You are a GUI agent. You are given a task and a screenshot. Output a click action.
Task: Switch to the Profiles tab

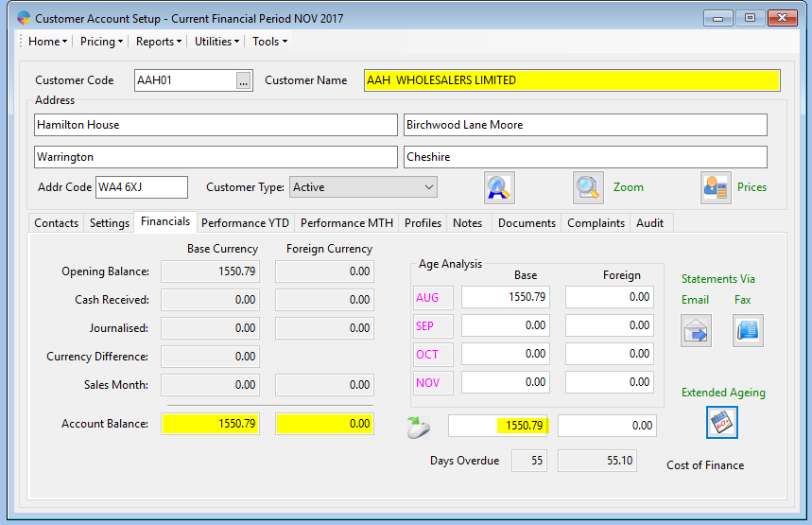coord(423,223)
